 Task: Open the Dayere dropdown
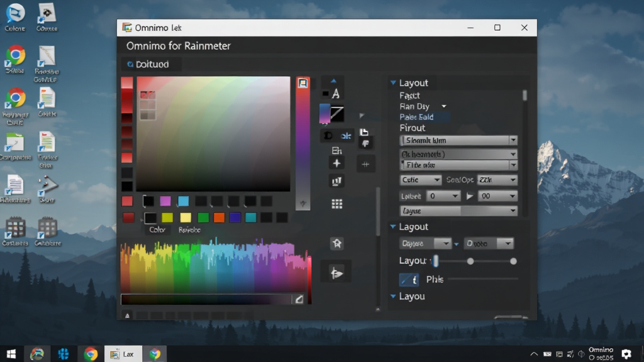pyautogui.click(x=426, y=243)
